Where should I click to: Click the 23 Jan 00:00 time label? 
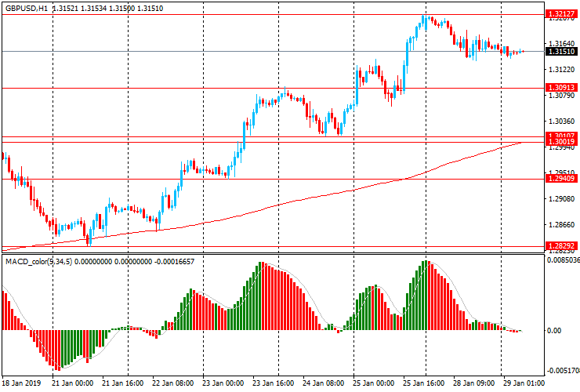223,383
